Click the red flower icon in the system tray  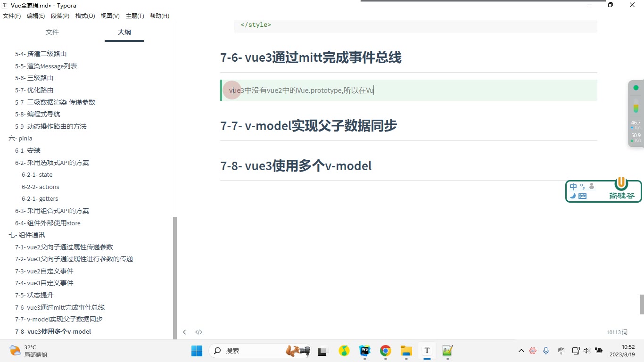click(533, 351)
